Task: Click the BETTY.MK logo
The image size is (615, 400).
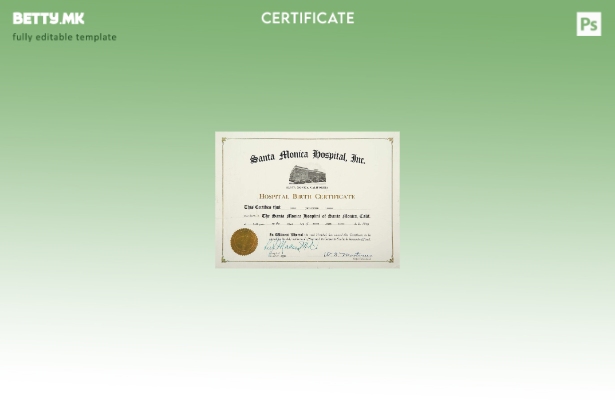Action: [48, 18]
